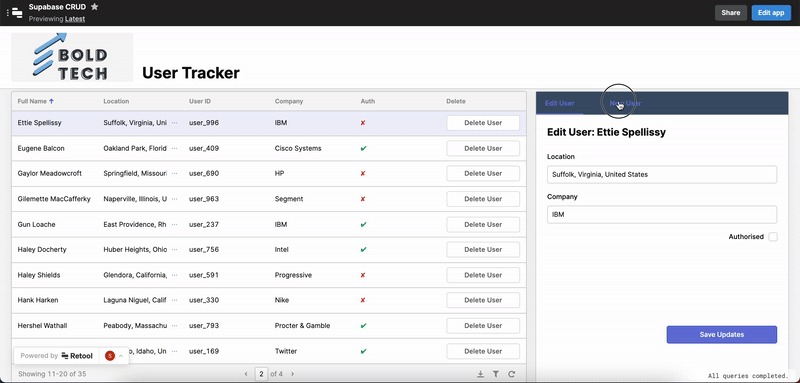Click the red user avatar in Retool badge
800x383 pixels.
(110, 356)
